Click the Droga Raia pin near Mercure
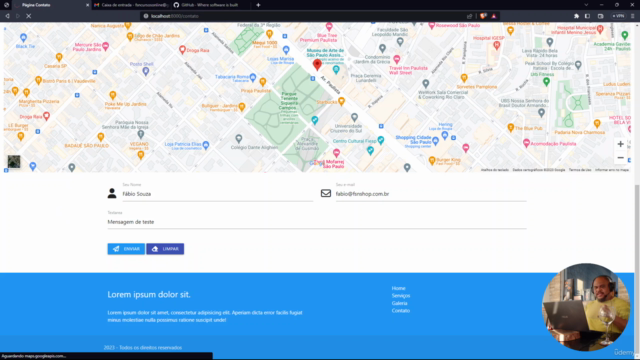Image resolution: width=640 pixels, height=360 pixels. (x=182, y=50)
